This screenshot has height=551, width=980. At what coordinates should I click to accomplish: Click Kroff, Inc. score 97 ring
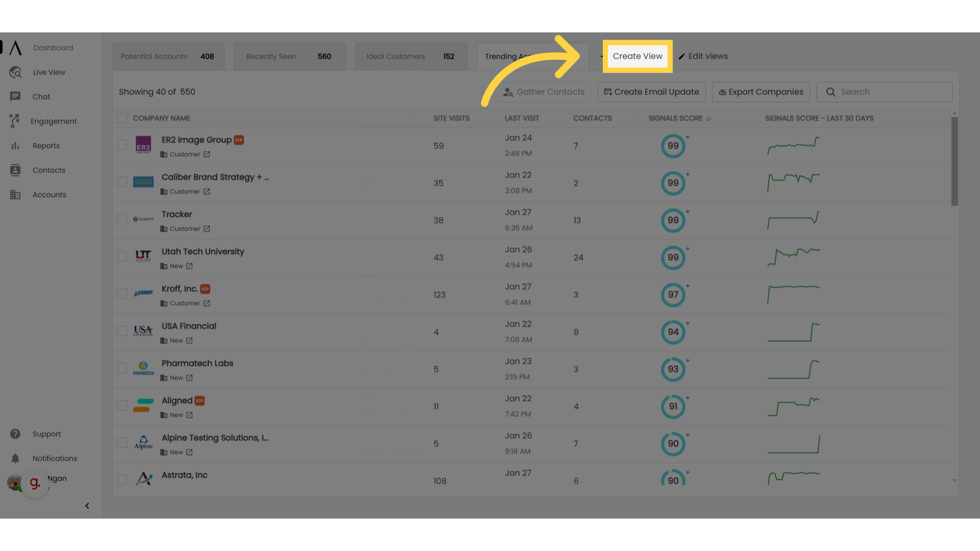click(673, 295)
